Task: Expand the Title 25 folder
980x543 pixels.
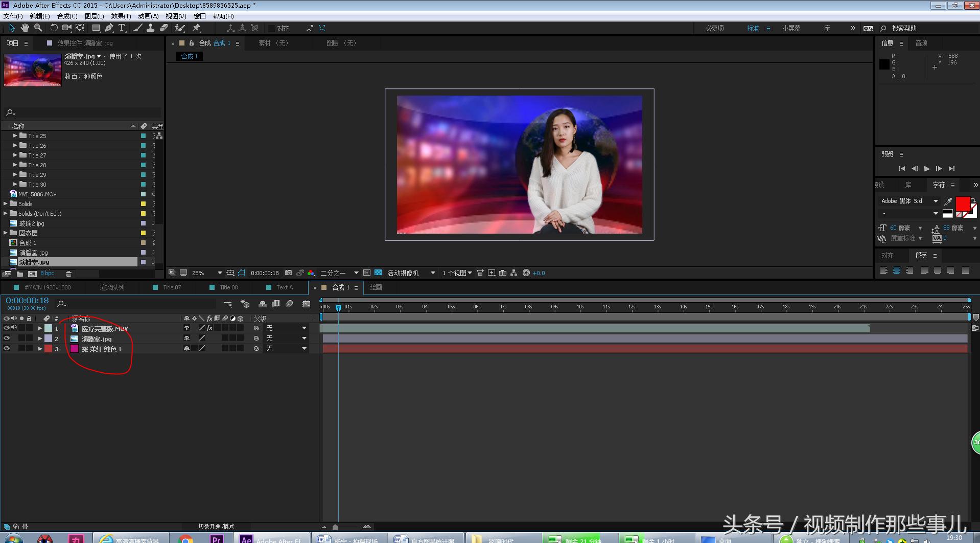Action: 15,136
